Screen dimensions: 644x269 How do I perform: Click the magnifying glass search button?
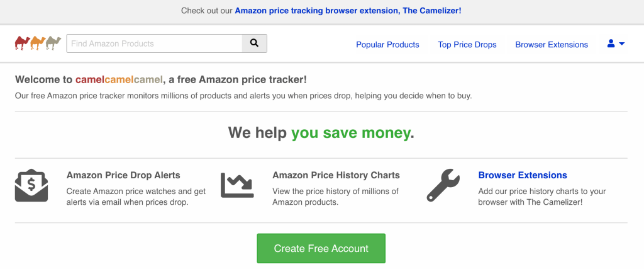pyautogui.click(x=254, y=43)
